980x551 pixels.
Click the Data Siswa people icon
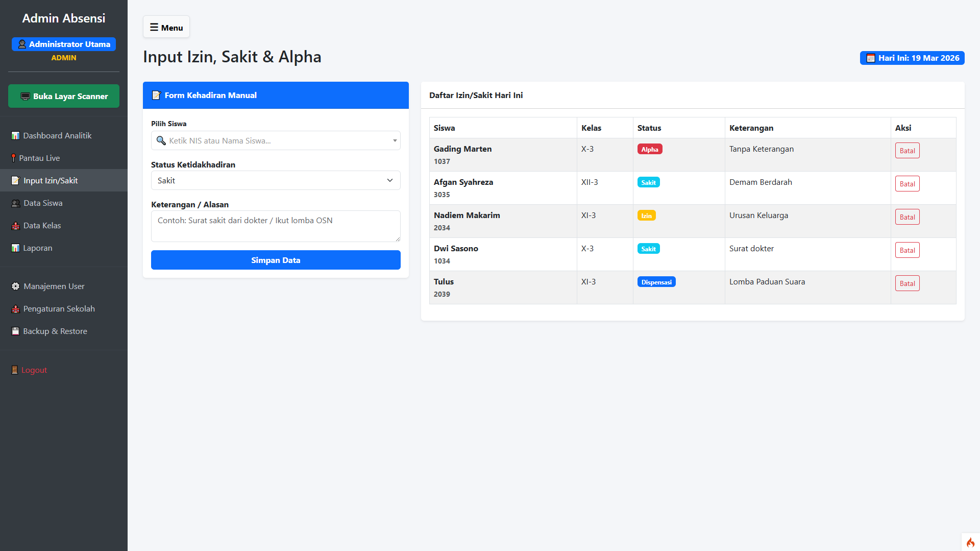pyautogui.click(x=16, y=203)
